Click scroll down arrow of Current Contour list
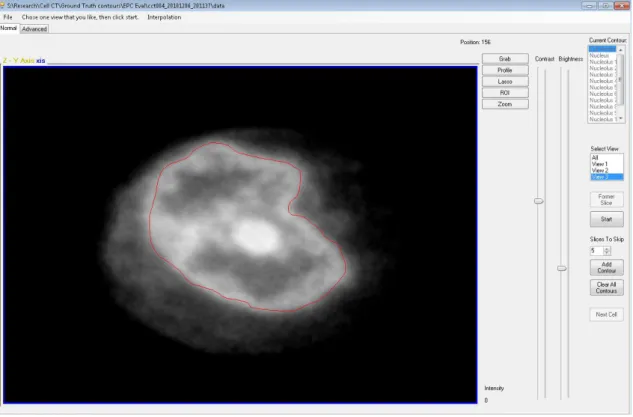The height and width of the screenshot is (417, 633). 620,119
